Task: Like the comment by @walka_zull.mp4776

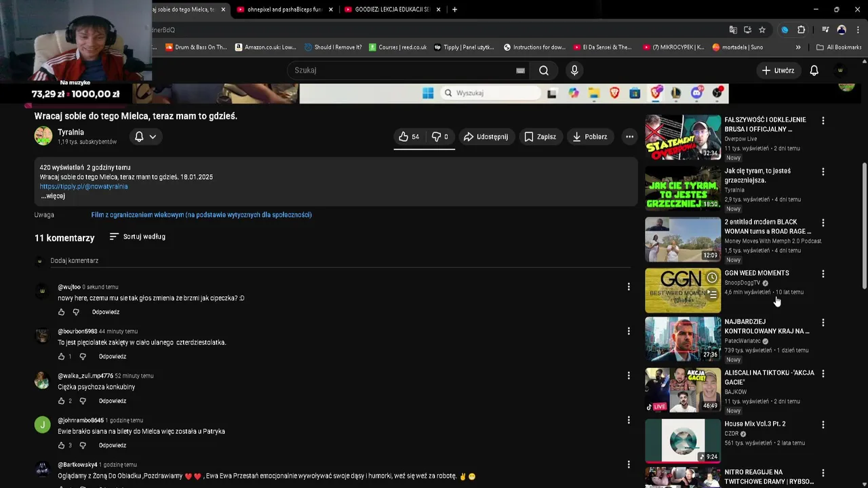Action: pyautogui.click(x=61, y=401)
